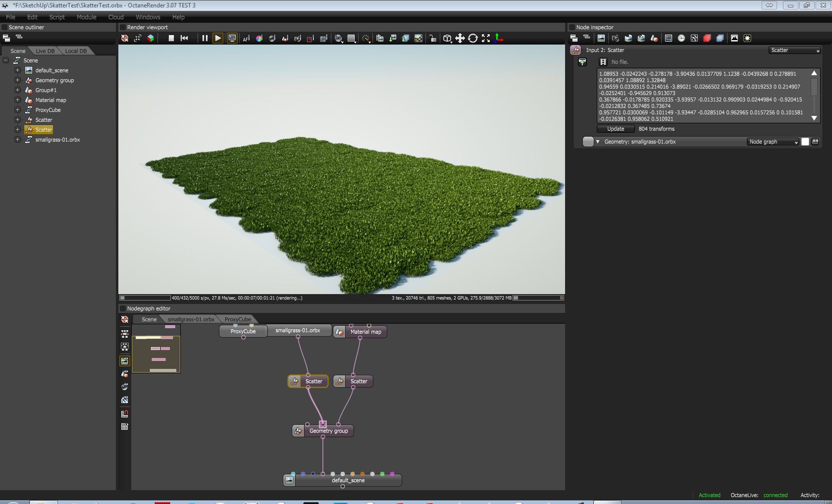This screenshot has height=504, width=832.
Task: Click the red cube icon in Node inspector
Action: [707, 38]
